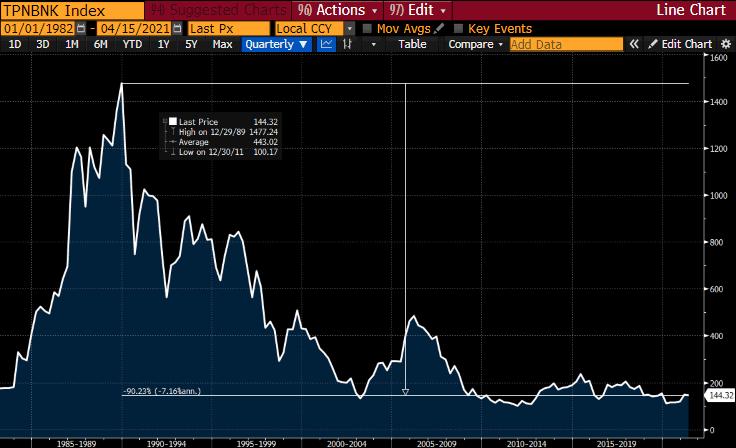Screen dimensions: 736x448
Task: Select the candlestick bar chart icon
Action: click(x=348, y=44)
